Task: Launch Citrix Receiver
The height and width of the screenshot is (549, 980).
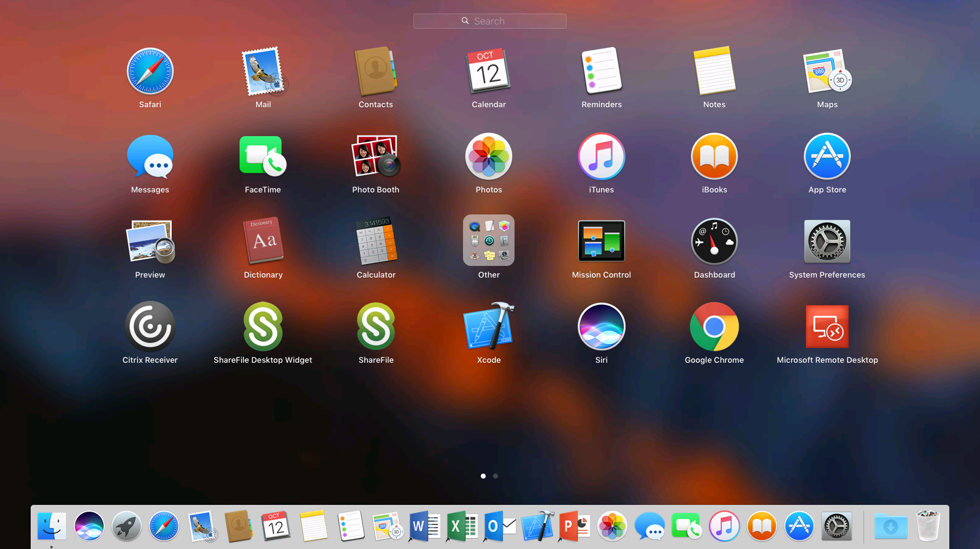Action: coord(150,327)
